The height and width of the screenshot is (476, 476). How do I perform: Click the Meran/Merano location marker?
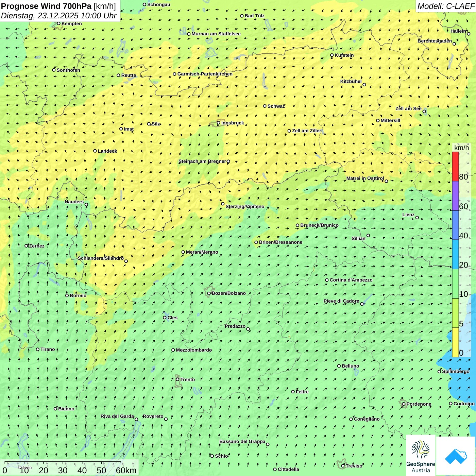(x=183, y=252)
